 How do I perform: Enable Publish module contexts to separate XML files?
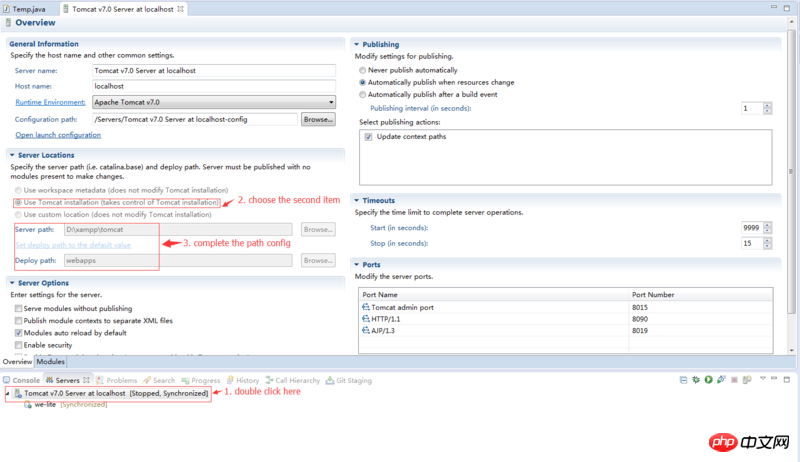[18, 321]
